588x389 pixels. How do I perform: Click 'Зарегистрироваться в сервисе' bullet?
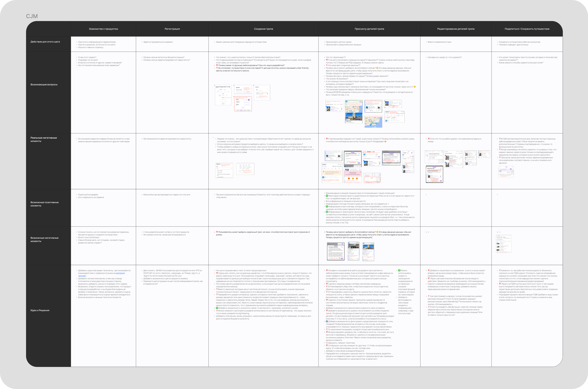[158, 42]
